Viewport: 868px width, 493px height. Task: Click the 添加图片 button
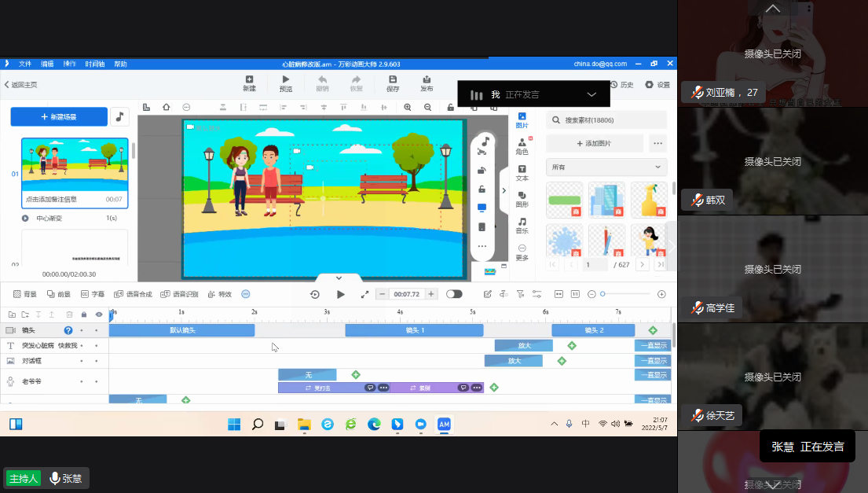point(594,143)
